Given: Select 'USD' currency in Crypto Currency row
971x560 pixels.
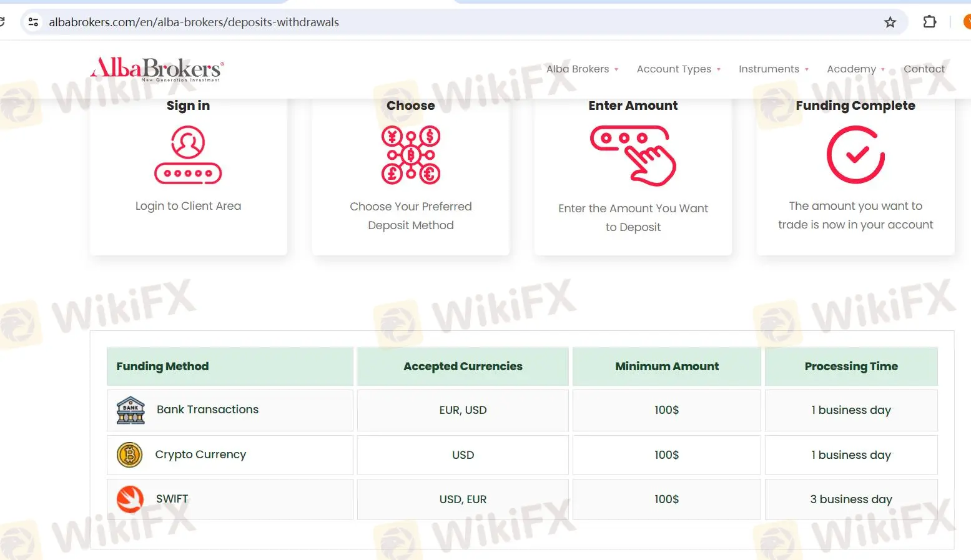Looking at the screenshot, I should [463, 455].
